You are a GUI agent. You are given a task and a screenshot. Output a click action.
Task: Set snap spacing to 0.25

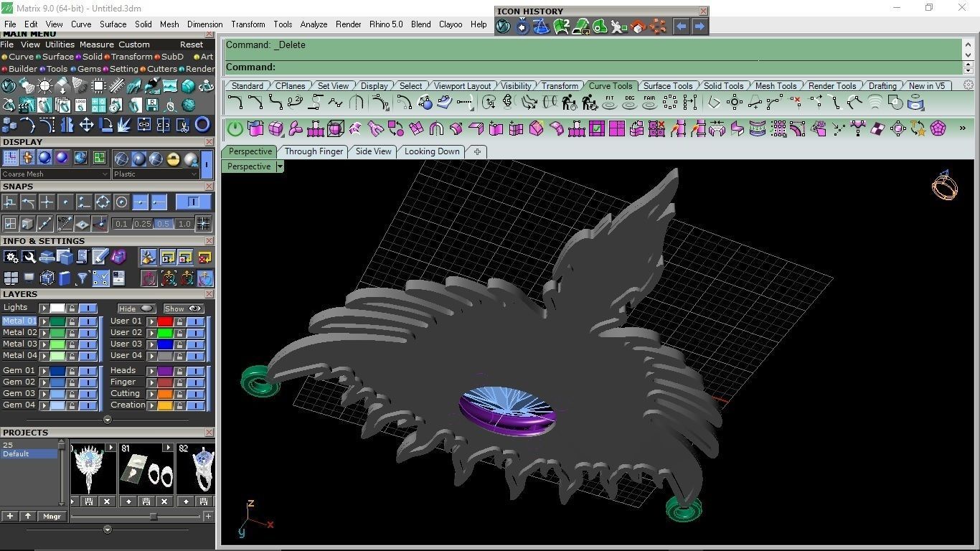pos(143,224)
